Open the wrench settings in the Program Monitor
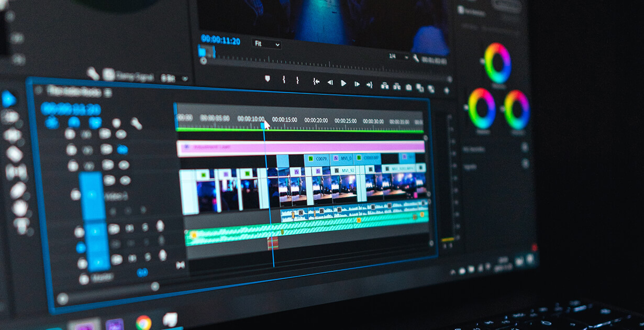The height and width of the screenshot is (330, 644). tap(416, 58)
